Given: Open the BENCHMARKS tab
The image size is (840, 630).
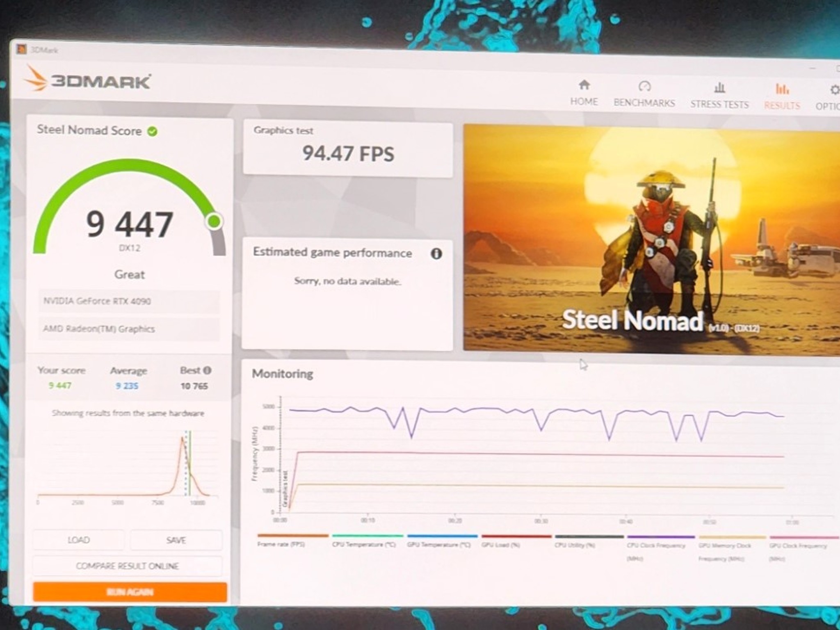Looking at the screenshot, I should 644,94.
